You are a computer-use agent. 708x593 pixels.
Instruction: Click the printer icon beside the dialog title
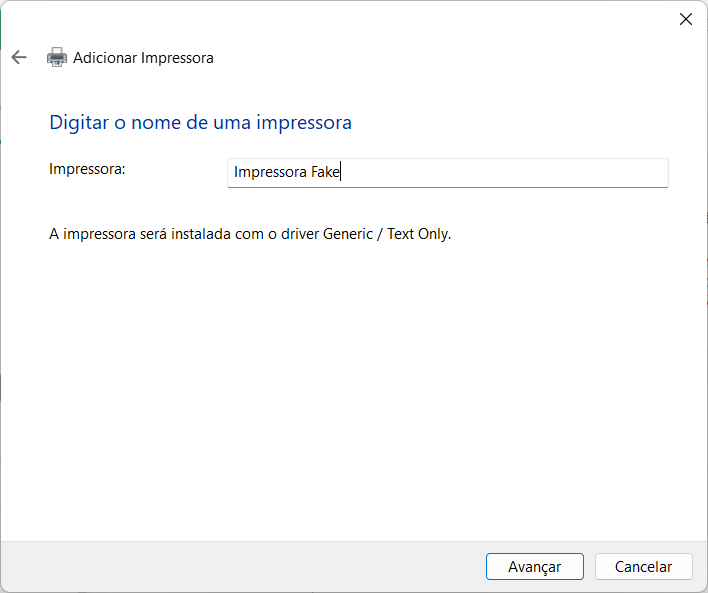click(x=57, y=57)
